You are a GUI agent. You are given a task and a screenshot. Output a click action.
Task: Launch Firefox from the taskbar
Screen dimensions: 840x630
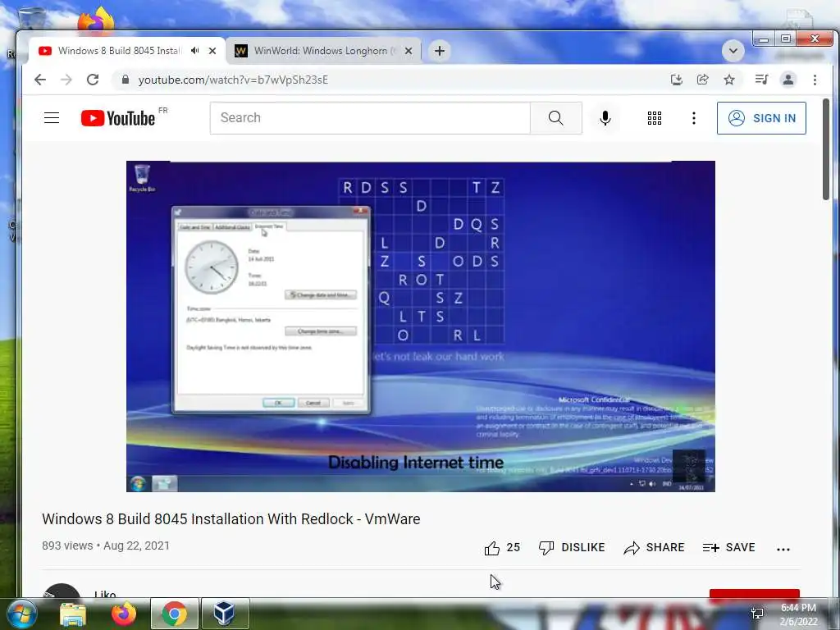123,614
